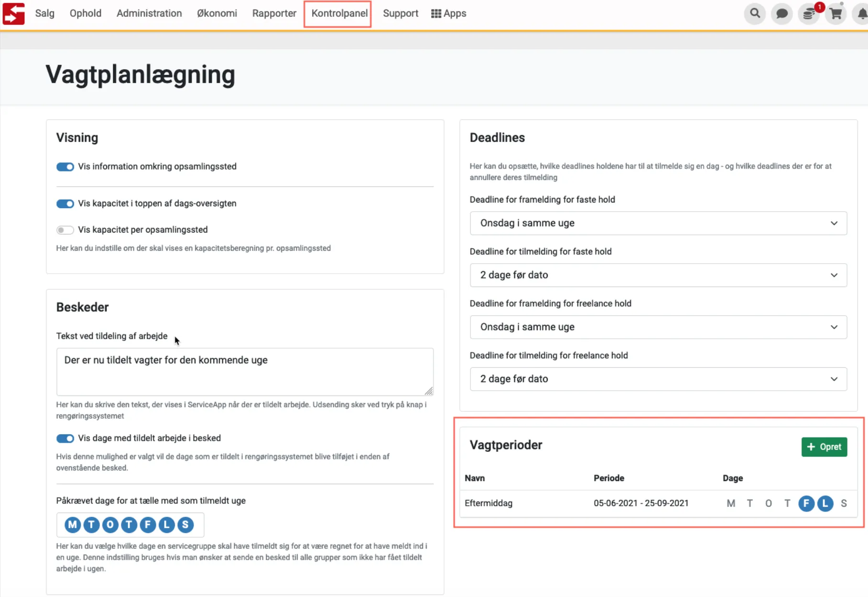This screenshot has width=868, height=597.
Task: Click the green Opret button
Action: (824, 447)
